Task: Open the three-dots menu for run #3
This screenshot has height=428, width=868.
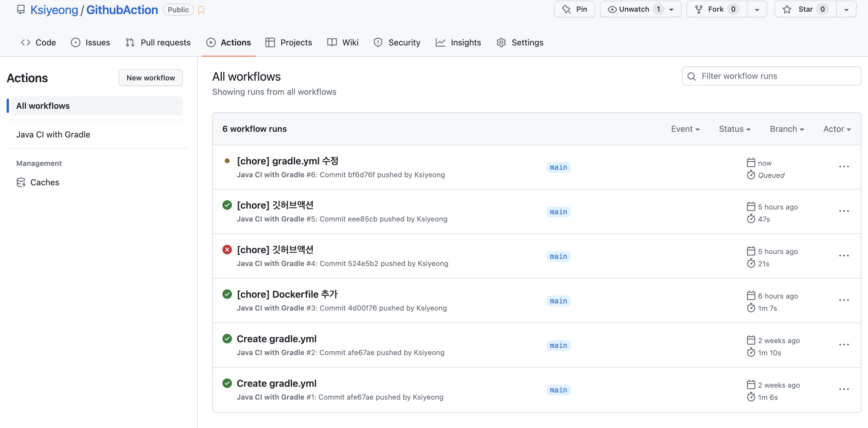Action: pos(843,300)
